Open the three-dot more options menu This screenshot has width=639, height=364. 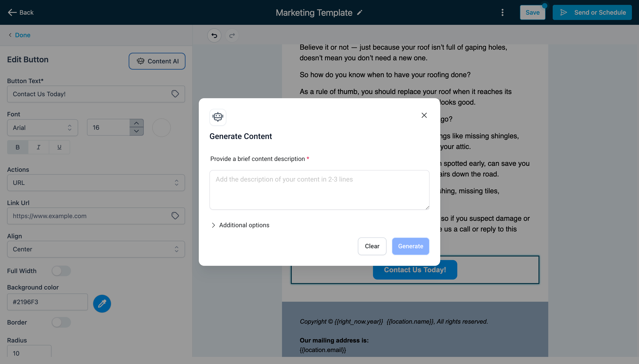(502, 12)
